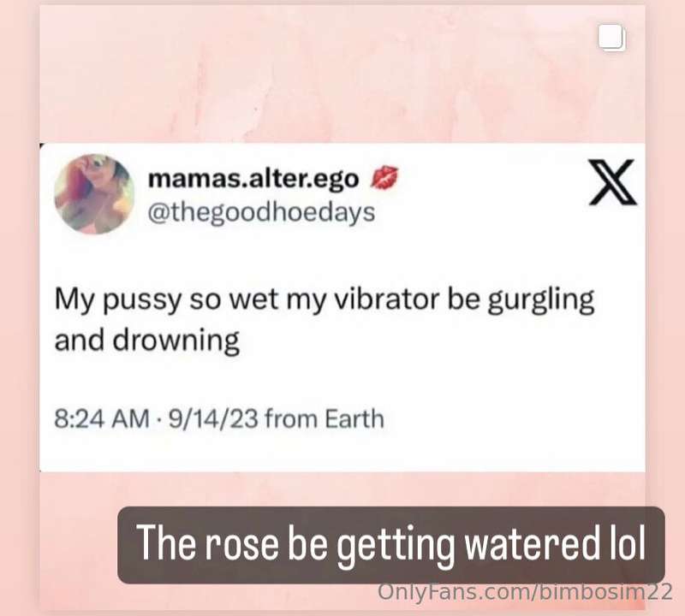685x616 pixels.
Task: Click the first line of tweet text
Action: coord(325,300)
